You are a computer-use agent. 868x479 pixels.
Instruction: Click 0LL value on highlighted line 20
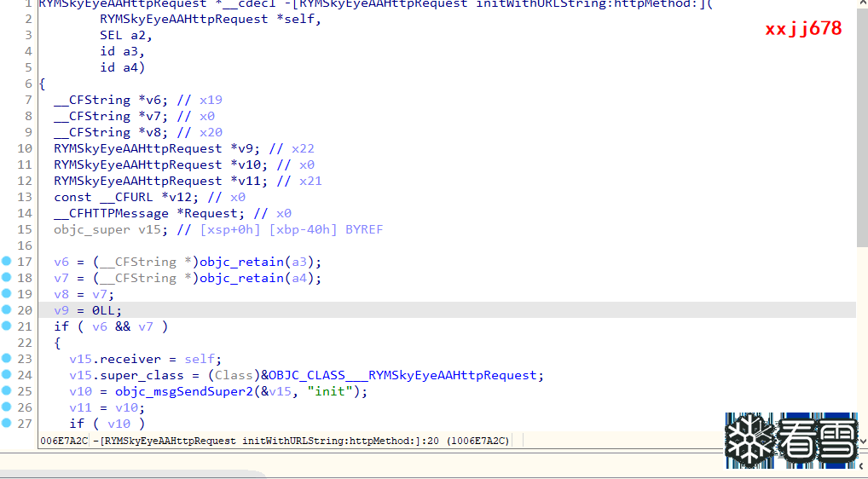pos(103,310)
